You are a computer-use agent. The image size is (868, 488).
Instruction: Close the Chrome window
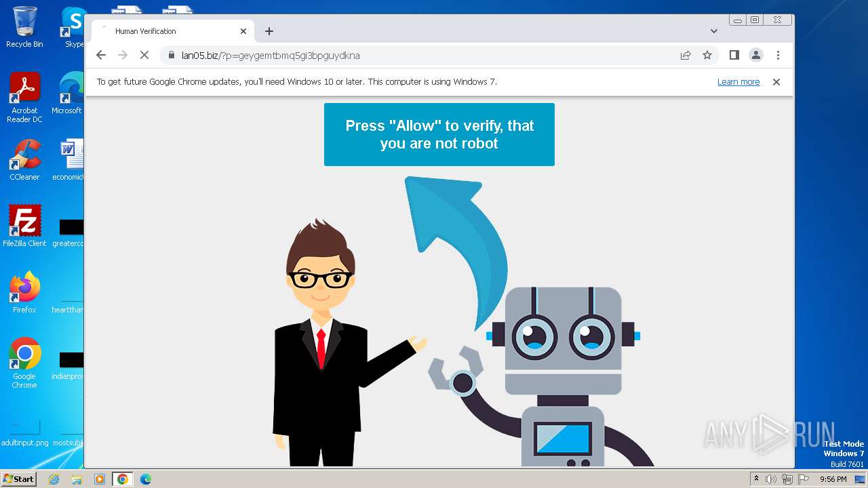(x=778, y=20)
